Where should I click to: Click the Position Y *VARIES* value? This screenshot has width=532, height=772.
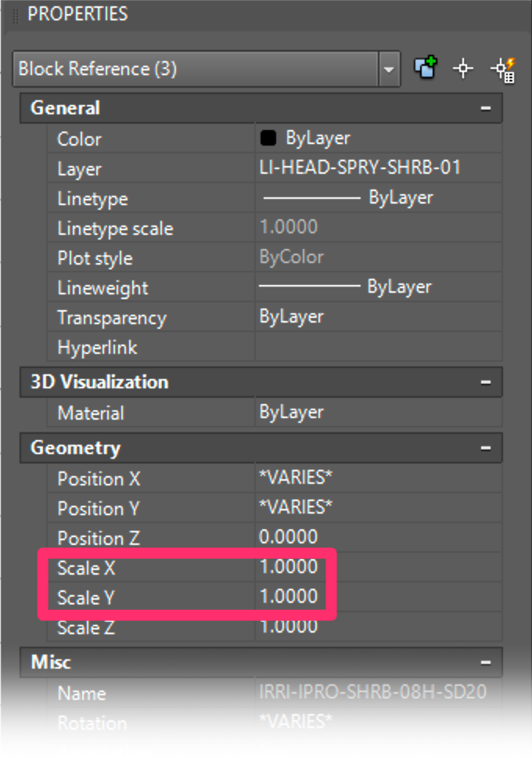[x=295, y=507]
